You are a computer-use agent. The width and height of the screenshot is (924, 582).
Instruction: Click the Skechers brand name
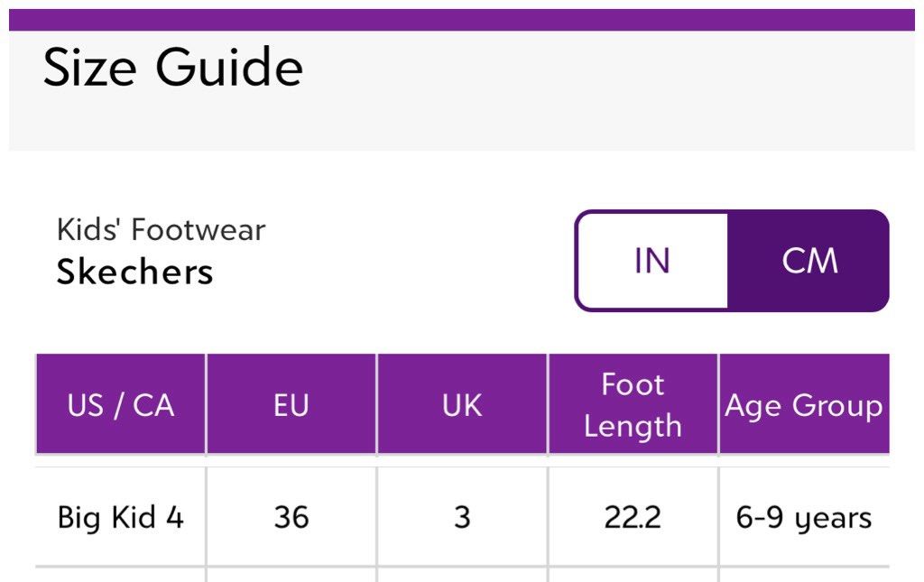(x=135, y=273)
